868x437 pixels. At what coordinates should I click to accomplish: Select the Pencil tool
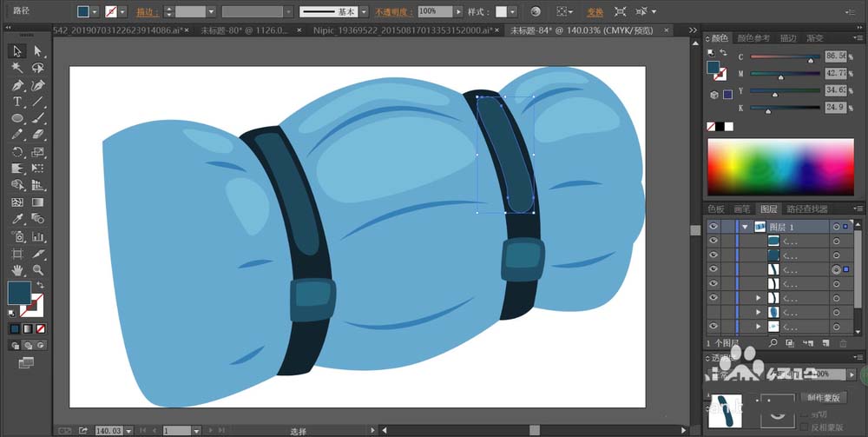pos(17,136)
